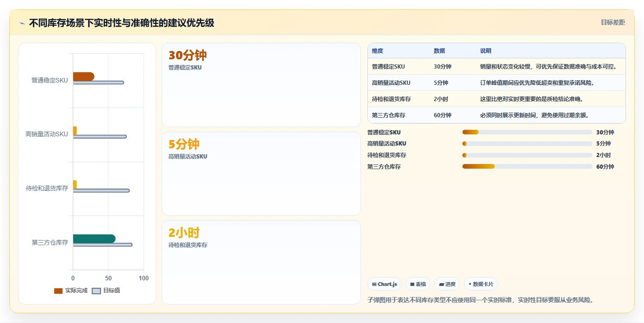644x323 pixels.
Task: Click the 高销量活动SKU chart axis label
Action: coord(47,134)
